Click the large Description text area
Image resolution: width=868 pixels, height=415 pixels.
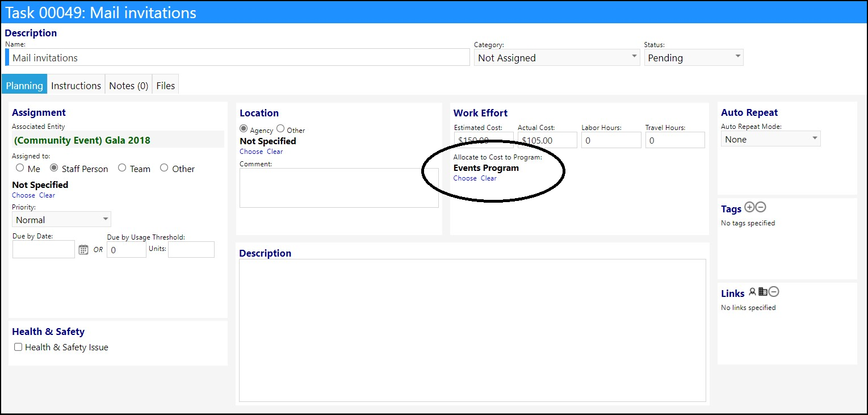click(472, 330)
